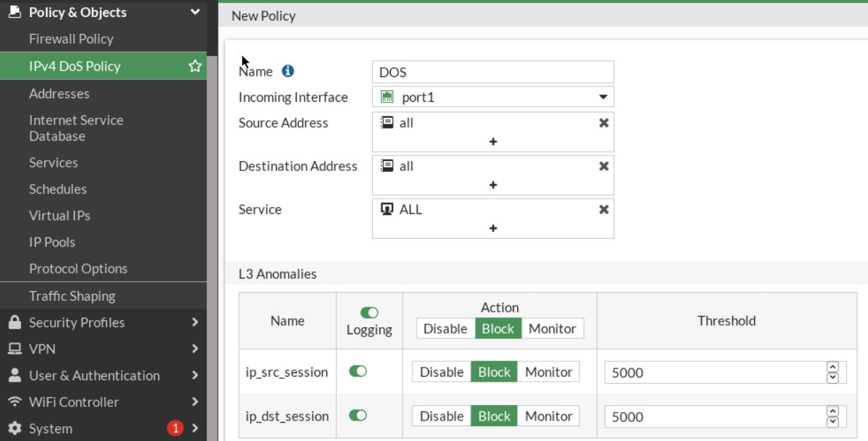868x441 pixels.
Task: Set ip_src_session action to Monitor
Action: [x=548, y=372]
